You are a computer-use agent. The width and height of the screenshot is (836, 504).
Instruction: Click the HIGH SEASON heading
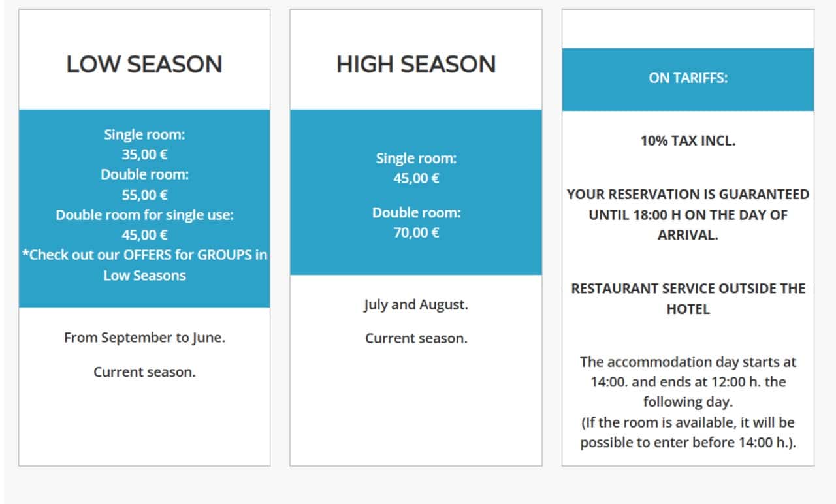point(416,65)
